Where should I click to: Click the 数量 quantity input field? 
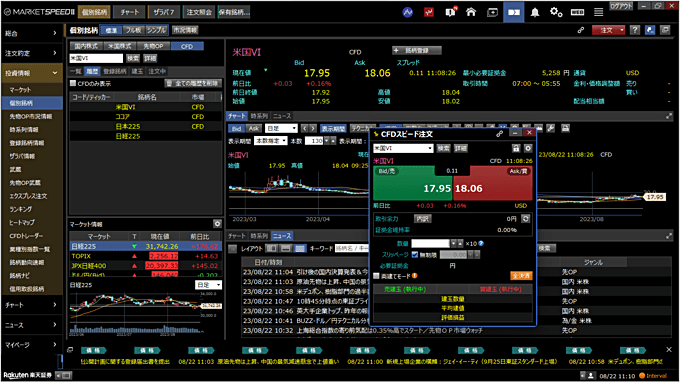pyautogui.click(x=430, y=243)
